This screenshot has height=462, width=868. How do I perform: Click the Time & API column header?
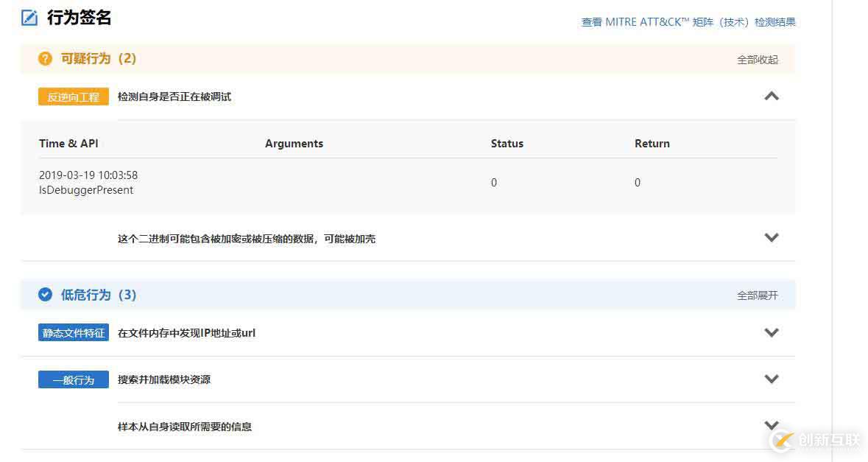(x=68, y=144)
